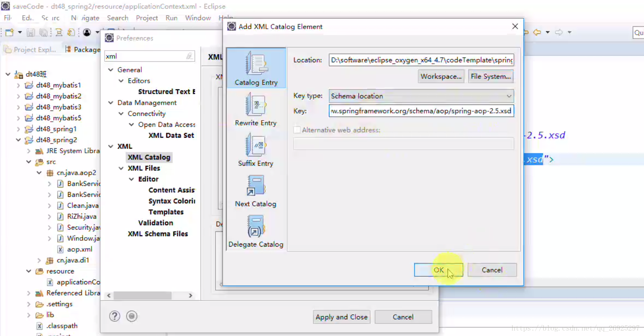644x336 pixels.
Task: Click Apply and Close in Preferences
Action: (341, 317)
